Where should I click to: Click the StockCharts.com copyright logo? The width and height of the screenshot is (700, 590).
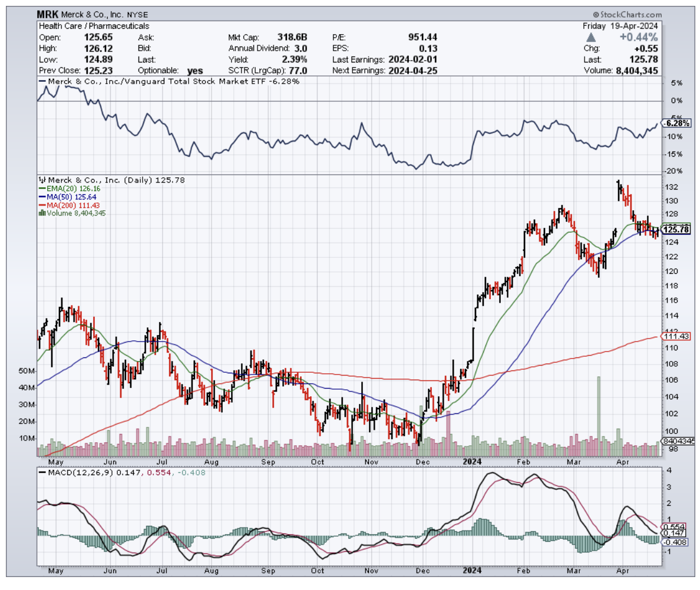point(627,15)
